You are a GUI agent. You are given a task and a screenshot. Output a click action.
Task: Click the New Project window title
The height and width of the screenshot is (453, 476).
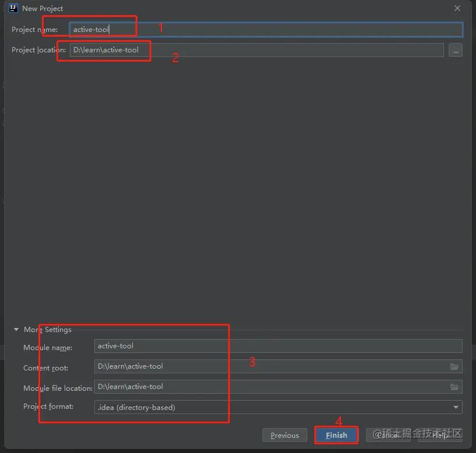42,9
